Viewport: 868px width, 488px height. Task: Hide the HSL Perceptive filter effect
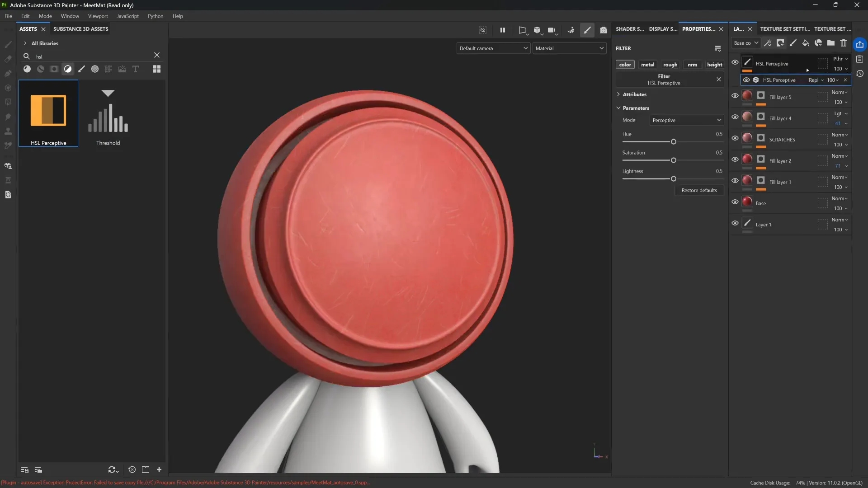746,80
